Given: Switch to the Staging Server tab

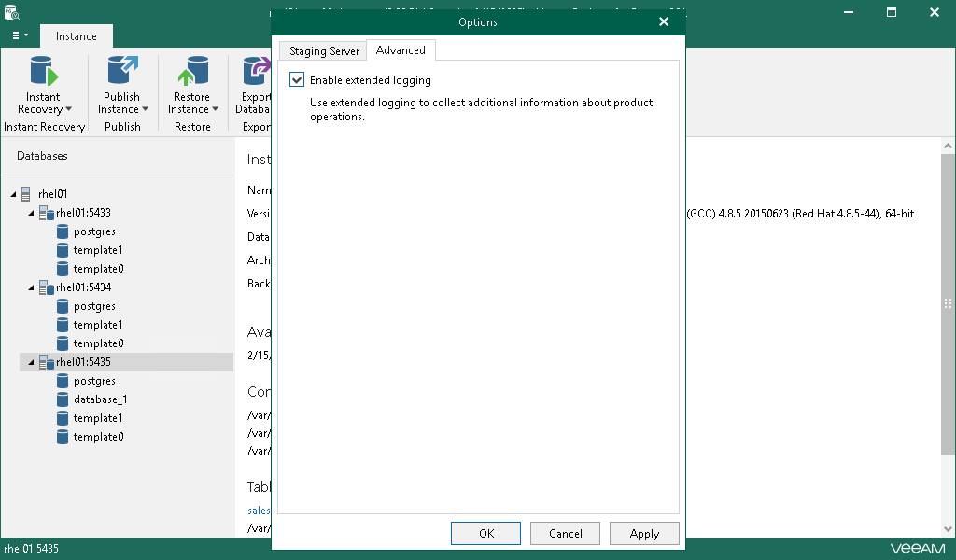Looking at the screenshot, I should click(x=324, y=51).
